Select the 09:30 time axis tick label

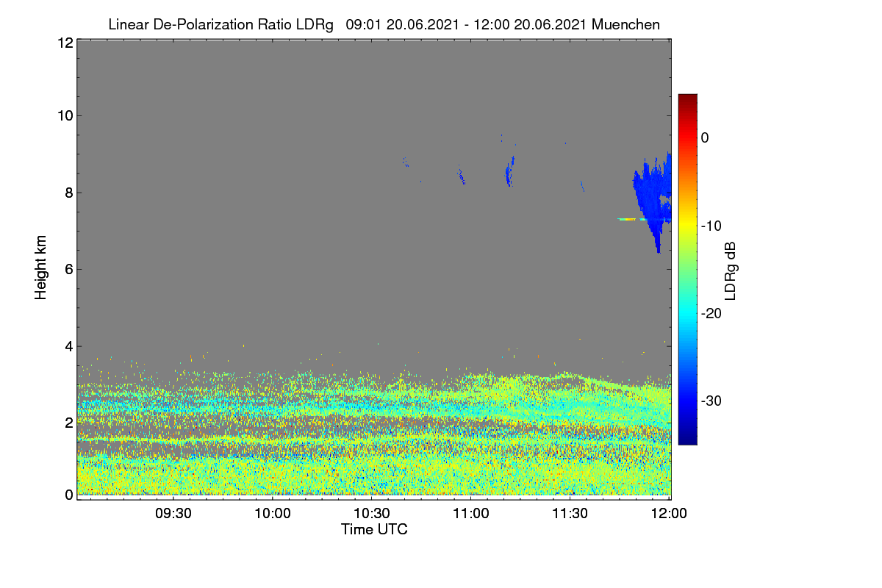173,513
